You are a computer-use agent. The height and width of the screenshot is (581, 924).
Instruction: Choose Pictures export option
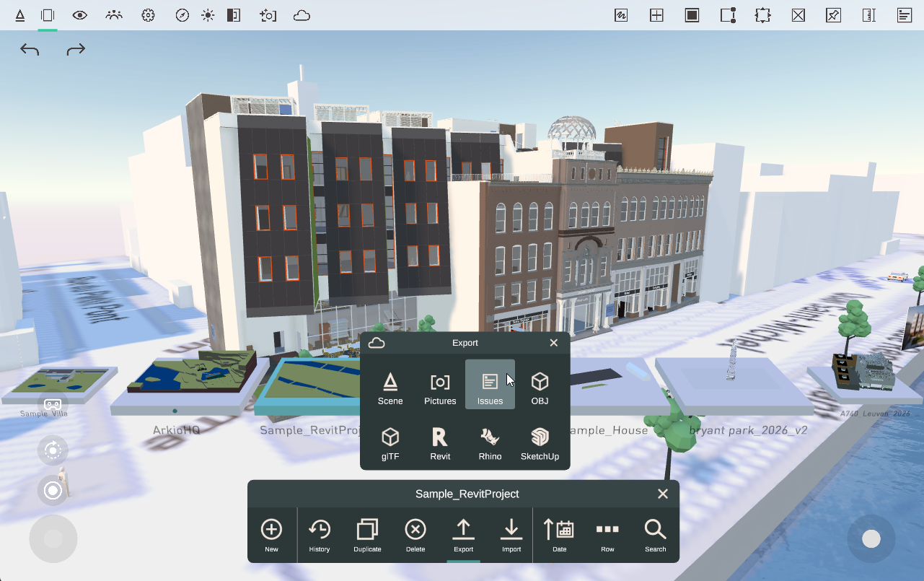pyautogui.click(x=440, y=388)
